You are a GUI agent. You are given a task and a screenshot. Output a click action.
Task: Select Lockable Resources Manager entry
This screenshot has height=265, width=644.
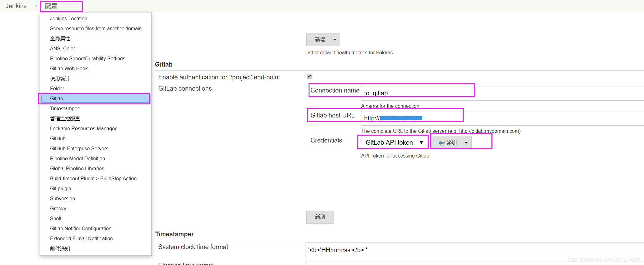83,128
